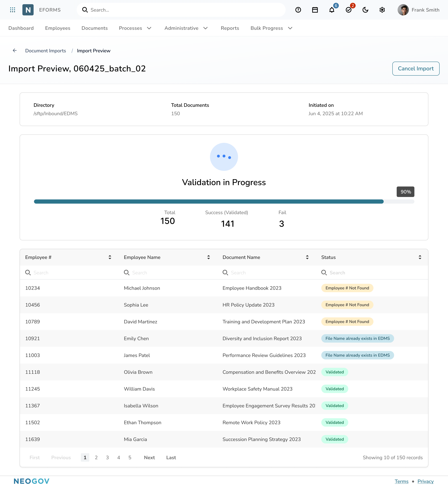The height and width of the screenshot is (487, 448).
Task: Click the NEOGOV N logo
Action: point(28,10)
